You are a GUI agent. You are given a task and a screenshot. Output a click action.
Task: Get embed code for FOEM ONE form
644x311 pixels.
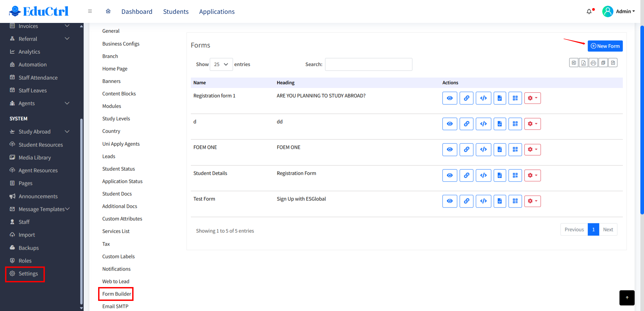point(483,149)
